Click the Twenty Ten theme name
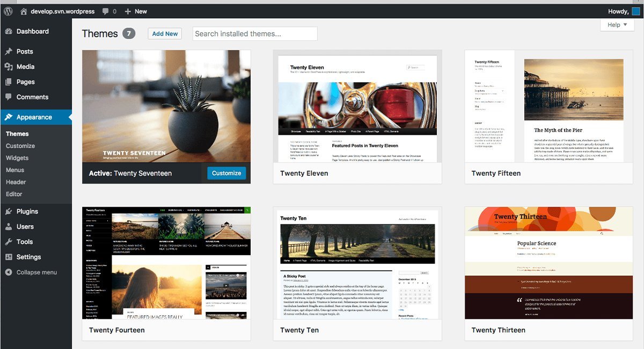The width and height of the screenshot is (644, 349). tap(299, 330)
